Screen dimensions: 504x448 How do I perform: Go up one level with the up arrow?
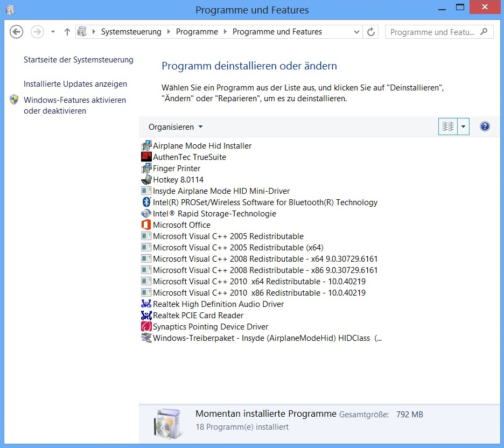(67, 32)
